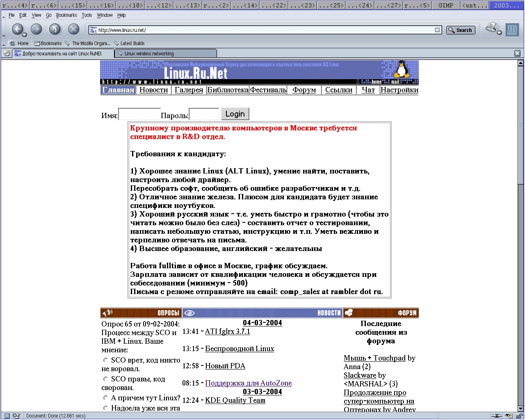Open the 'Библиотека' navigation link
Viewport: 525px width, 420px height.
point(228,90)
